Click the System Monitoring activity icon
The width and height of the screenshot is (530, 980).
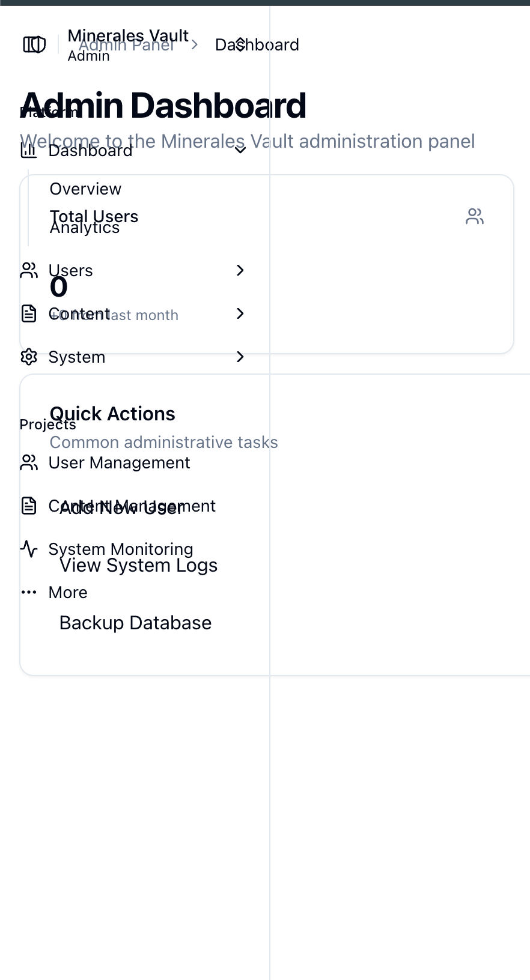click(28, 549)
